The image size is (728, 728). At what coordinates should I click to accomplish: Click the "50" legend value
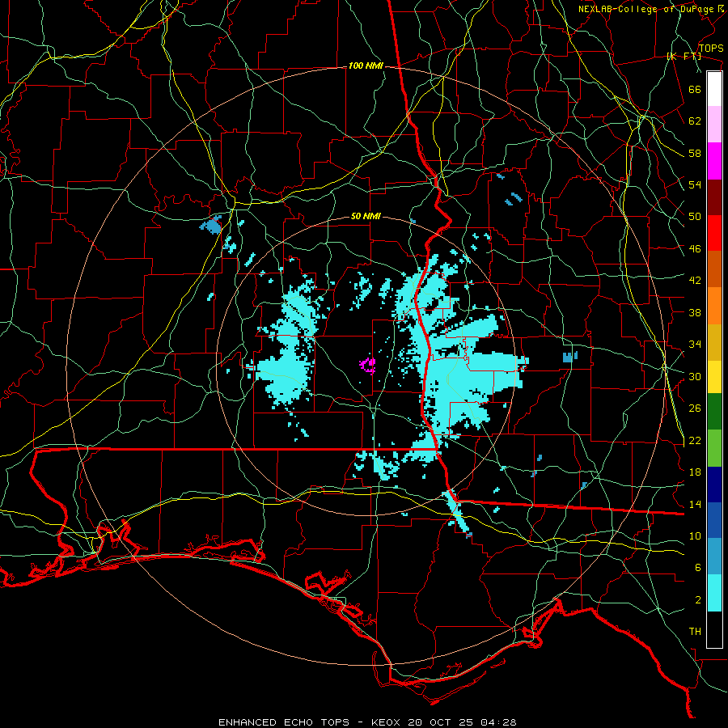click(695, 217)
